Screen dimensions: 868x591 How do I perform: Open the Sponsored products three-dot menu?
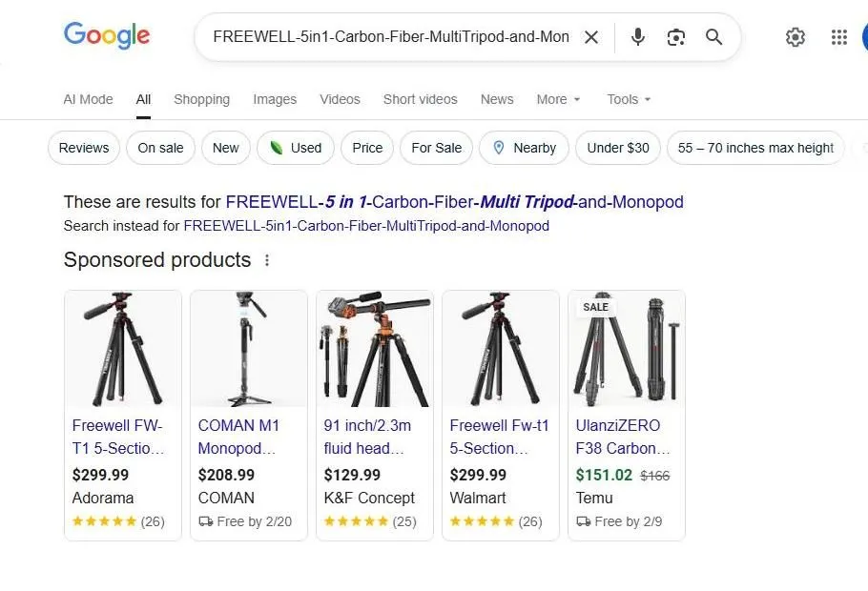point(267,259)
